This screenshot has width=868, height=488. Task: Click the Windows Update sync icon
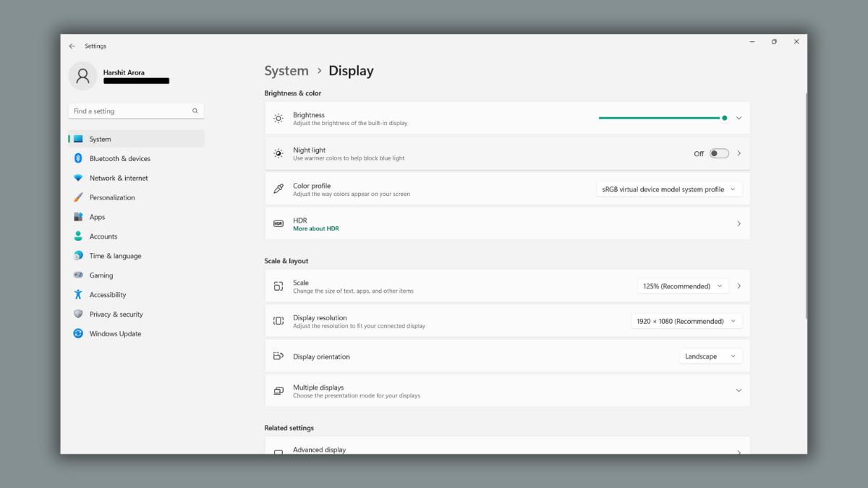78,334
